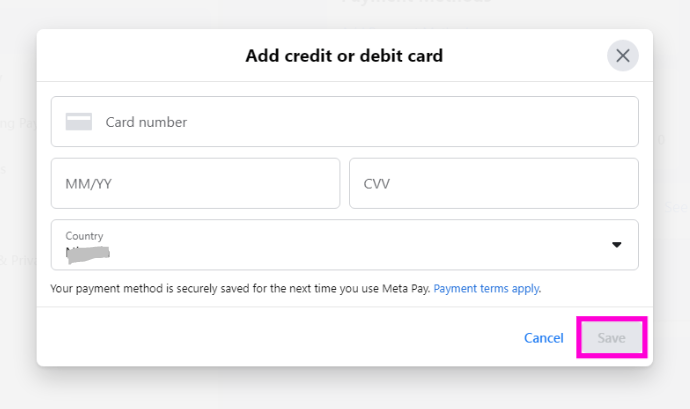
Task: Close the Add credit or debit card dialog
Action: [x=623, y=55]
